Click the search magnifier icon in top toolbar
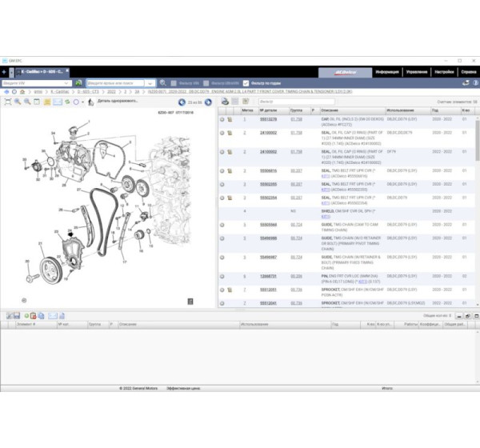 [162, 82]
